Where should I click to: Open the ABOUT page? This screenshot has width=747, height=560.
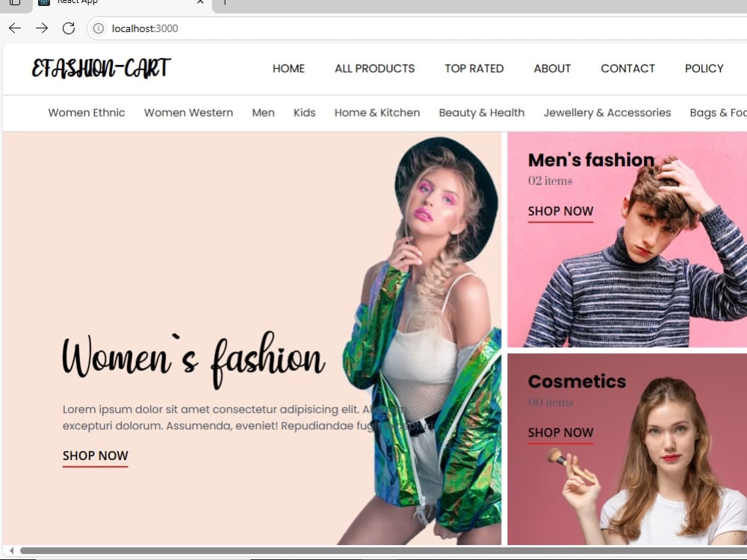[x=552, y=69]
